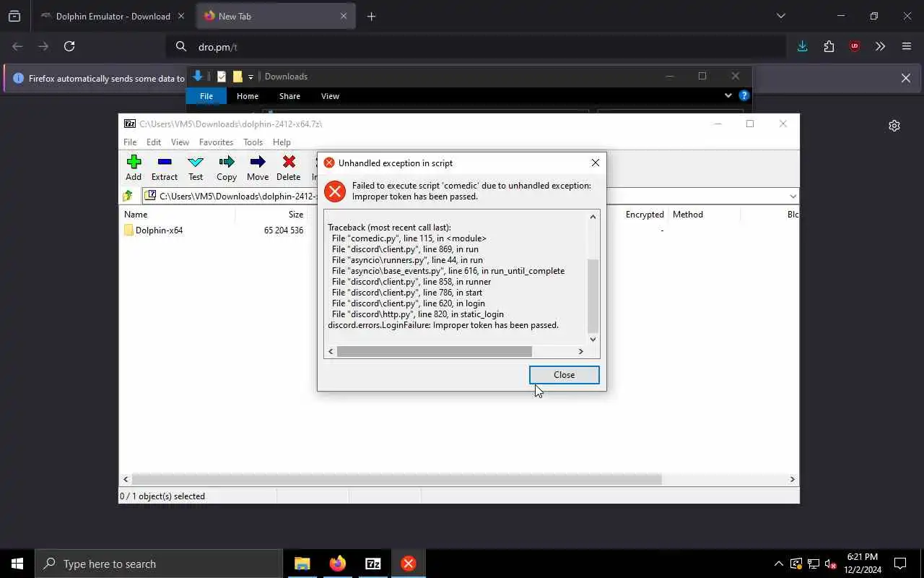Click the traceback vertical scrollbar thumb

[x=593, y=296]
